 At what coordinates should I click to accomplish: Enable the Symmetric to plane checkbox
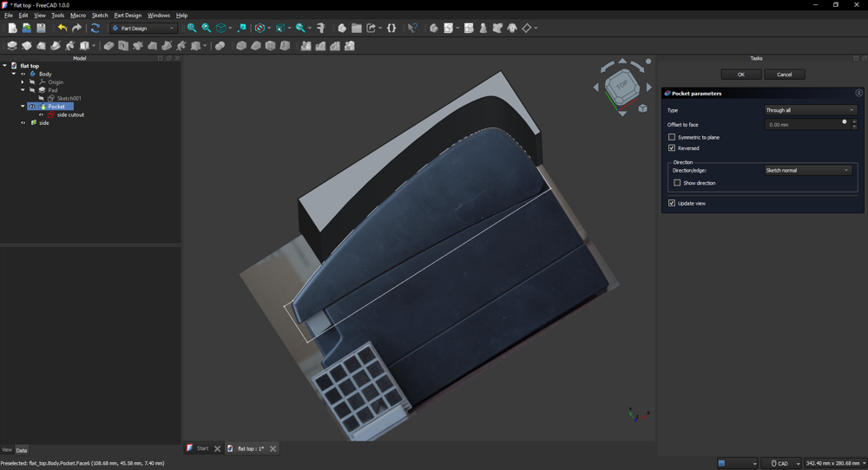coord(672,137)
